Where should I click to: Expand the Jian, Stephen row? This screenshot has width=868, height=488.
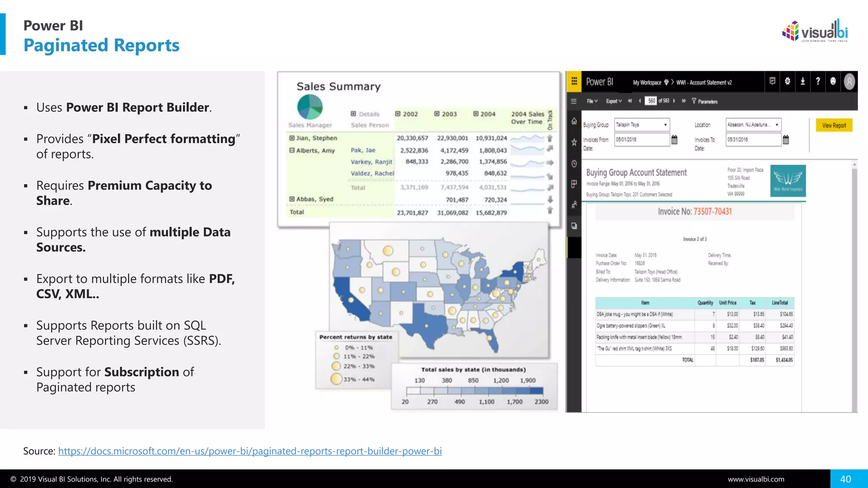pos(292,138)
